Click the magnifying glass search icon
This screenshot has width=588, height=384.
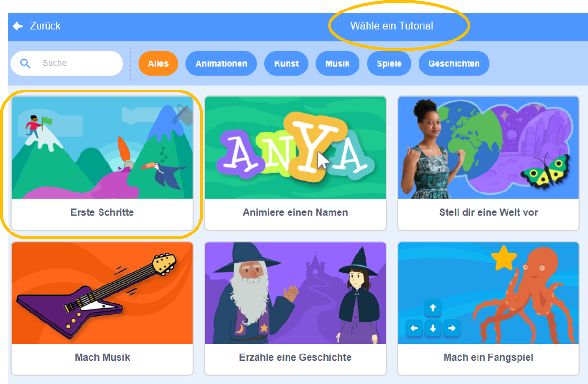[x=26, y=63]
